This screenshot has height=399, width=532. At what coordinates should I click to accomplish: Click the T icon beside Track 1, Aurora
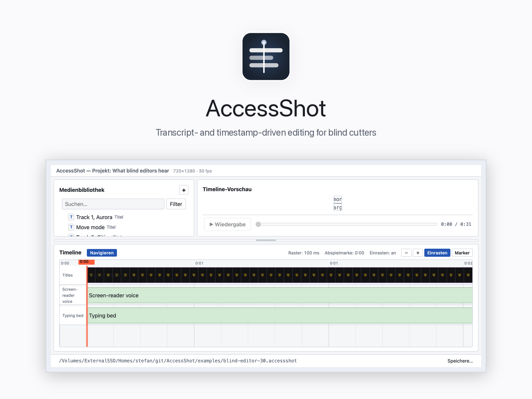coord(71,217)
